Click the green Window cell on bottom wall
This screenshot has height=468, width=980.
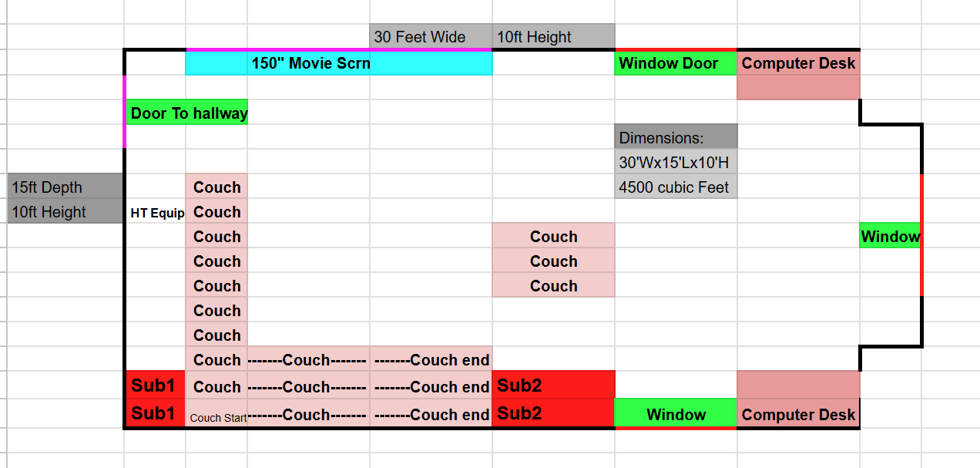point(676,415)
